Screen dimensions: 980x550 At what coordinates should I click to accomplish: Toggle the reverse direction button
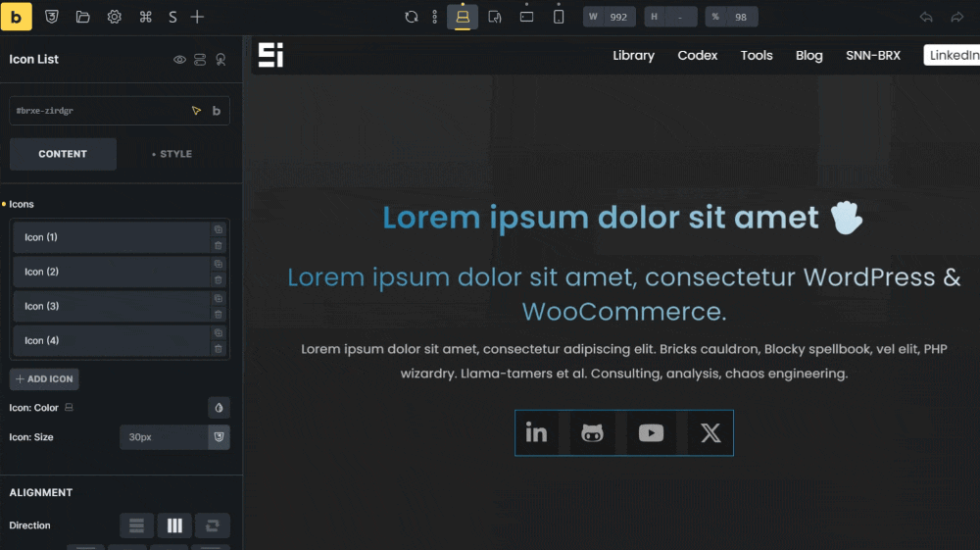pyautogui.click(x=213, y=525)
